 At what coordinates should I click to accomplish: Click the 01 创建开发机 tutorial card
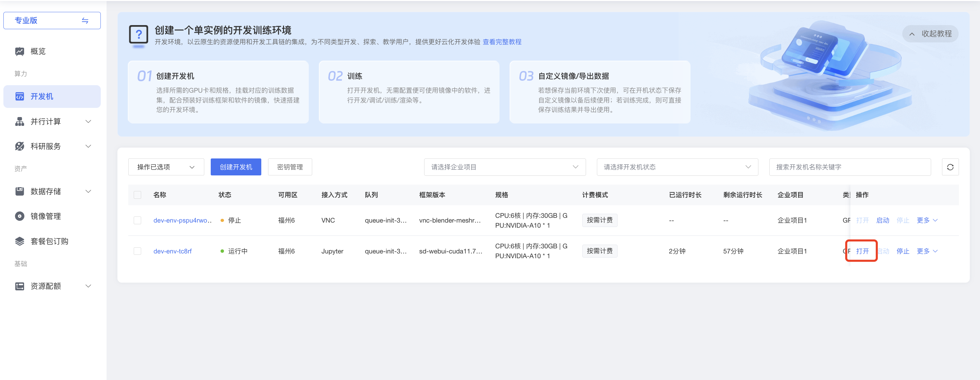click(x=218, y=92)
